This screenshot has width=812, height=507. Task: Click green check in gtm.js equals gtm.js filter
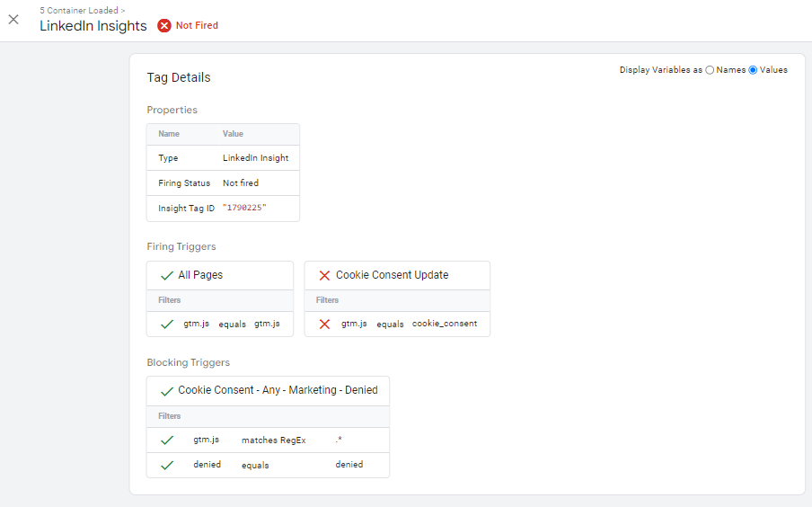[167, 324]
